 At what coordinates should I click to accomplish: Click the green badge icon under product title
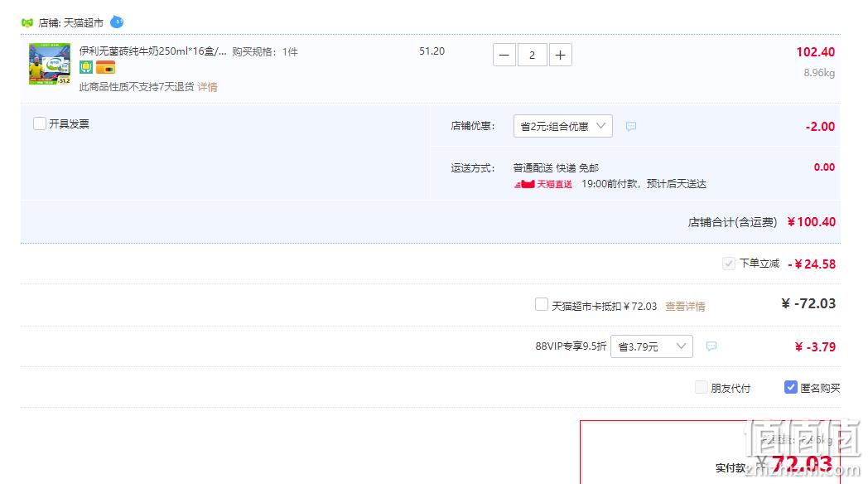tap(86, 68)
